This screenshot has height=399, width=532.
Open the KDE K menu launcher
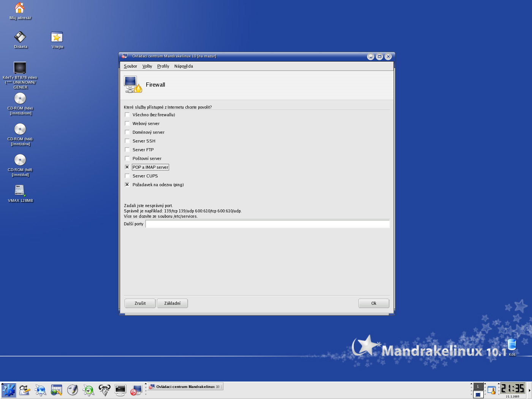point(9,390)
